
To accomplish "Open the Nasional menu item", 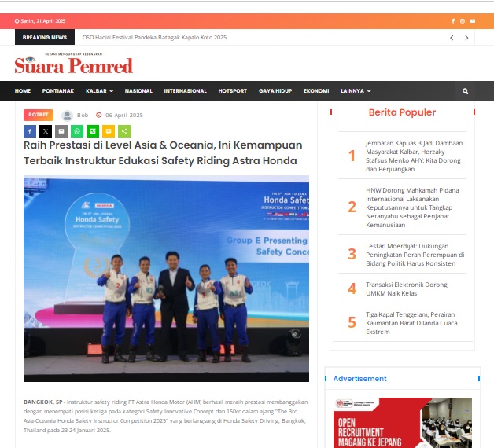I will point(138,91).
